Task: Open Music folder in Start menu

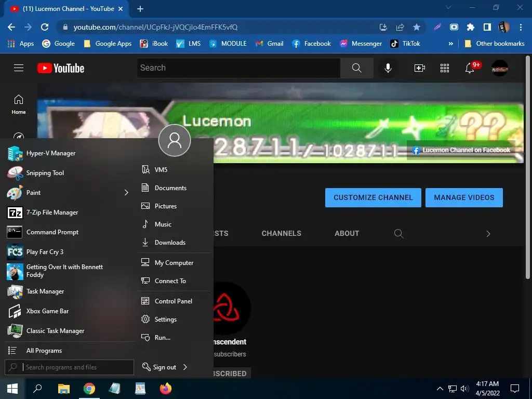Action: click(x=175, y=224)
